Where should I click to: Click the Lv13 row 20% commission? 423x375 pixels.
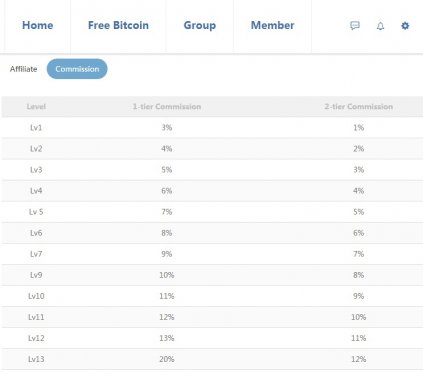tap(167, 359)
